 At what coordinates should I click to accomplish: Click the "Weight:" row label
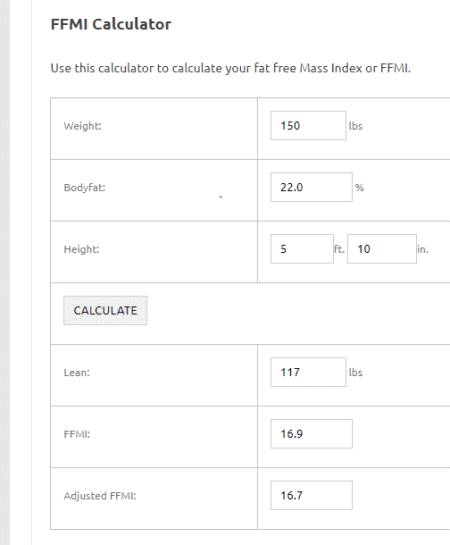tap(83, 126)
